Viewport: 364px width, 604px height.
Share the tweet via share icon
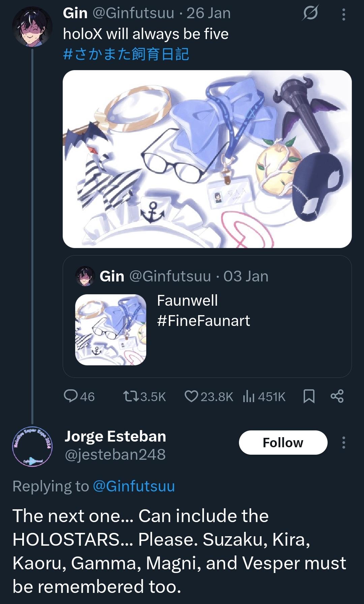coord(337,396)
